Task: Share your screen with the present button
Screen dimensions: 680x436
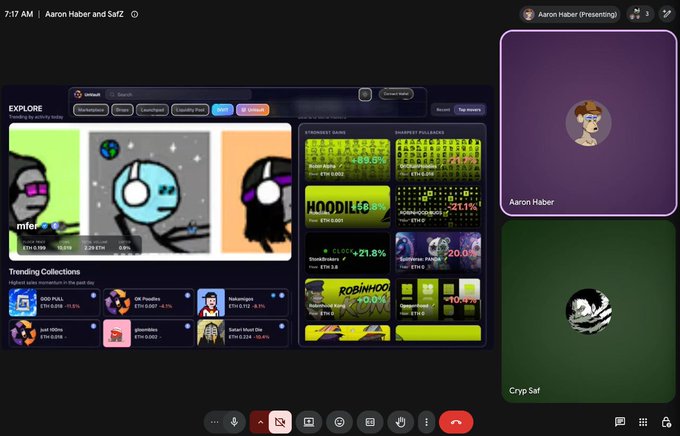Action: [309, 422]
